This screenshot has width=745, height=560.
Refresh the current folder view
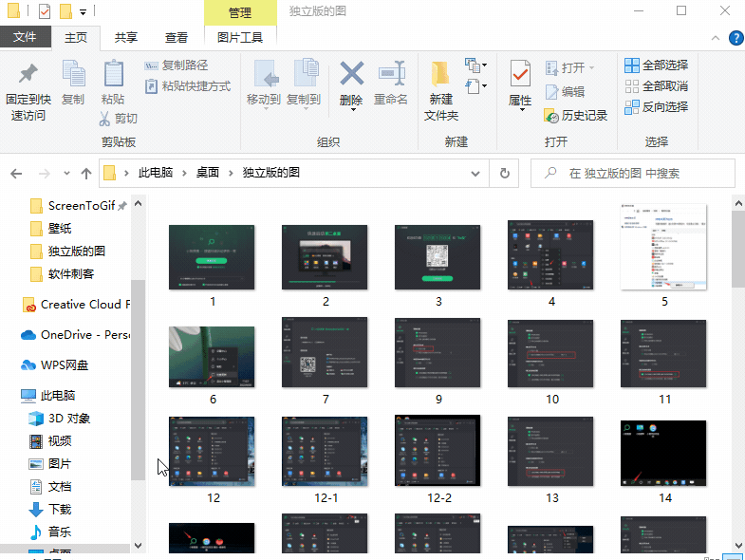[x=505, y=174]
